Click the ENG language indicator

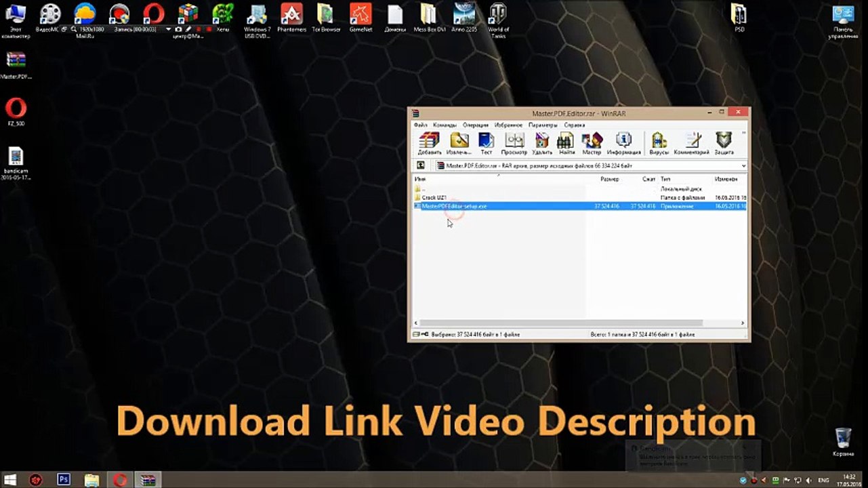(x=823, y=480)
